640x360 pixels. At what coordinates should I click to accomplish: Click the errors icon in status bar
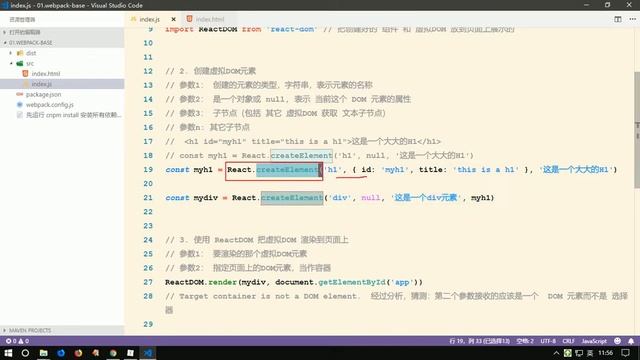9,341
